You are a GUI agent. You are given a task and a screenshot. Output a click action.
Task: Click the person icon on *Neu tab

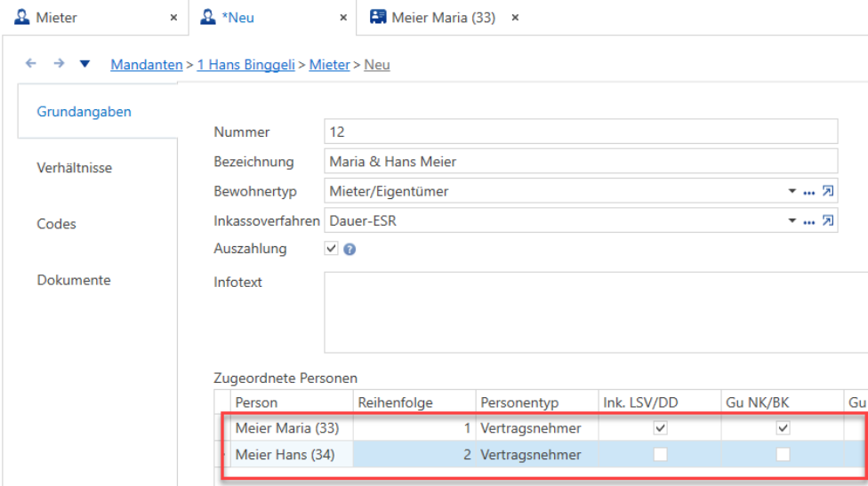pyautogui.click(x=208, y=17)
